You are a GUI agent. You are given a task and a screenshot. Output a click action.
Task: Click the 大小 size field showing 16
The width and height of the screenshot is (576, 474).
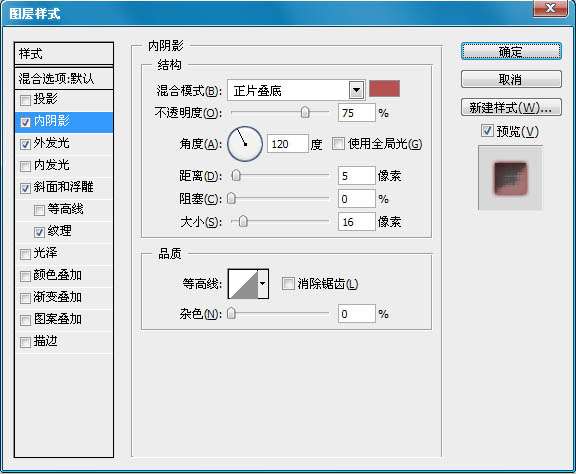tap(356, 222)
